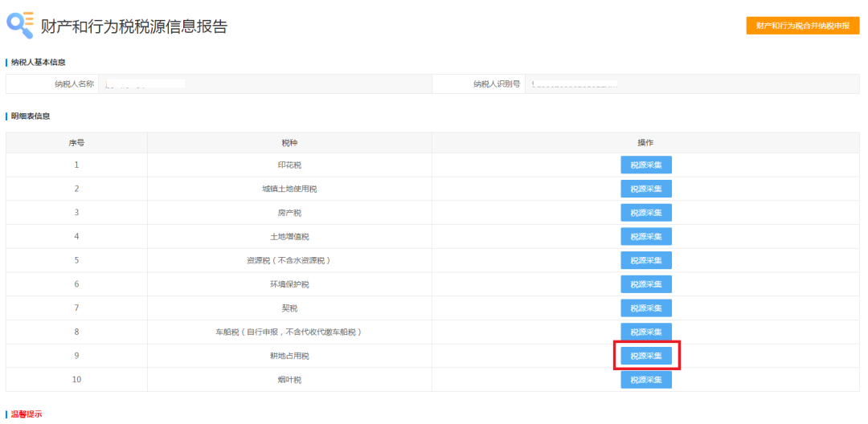868x424 pixels.
Task: Click 税源采集 button for 印花税
Action: [645, 165]
